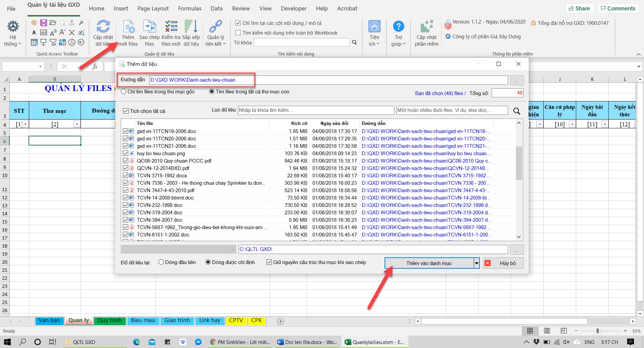The height and width of the screenshot is (348, 644).
Task: Click the Đường dẫn path input field
Action: pyautogui.click(x=328, y=80)
